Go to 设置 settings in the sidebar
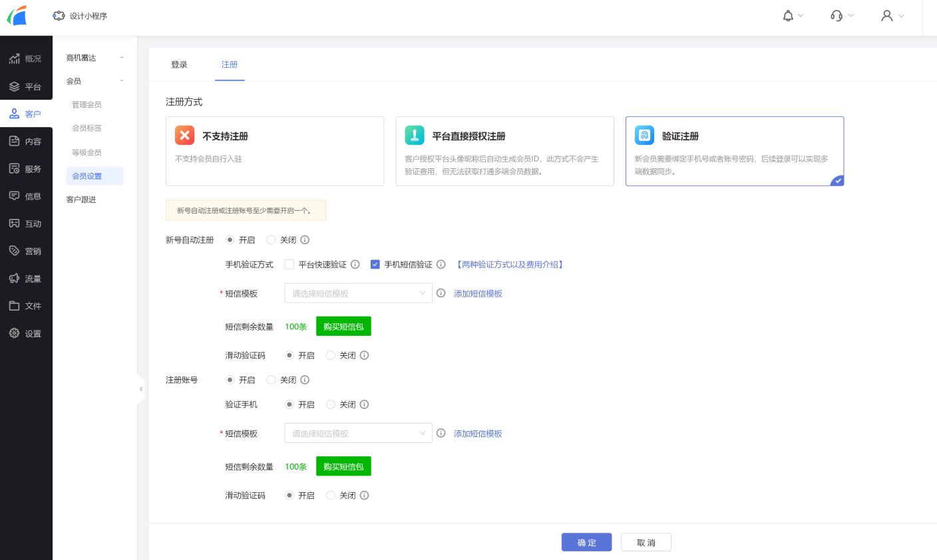The image size is (937, 560). [x=26, y=333]
